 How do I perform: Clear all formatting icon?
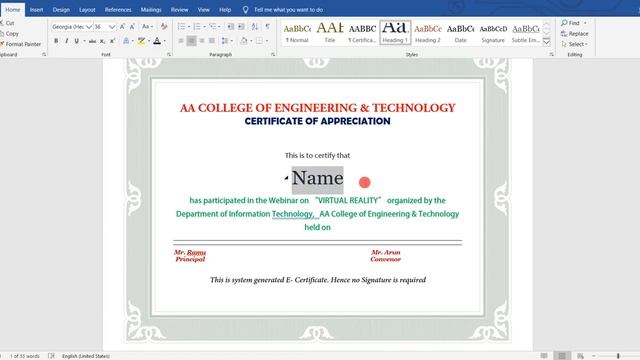click(164, 27)
